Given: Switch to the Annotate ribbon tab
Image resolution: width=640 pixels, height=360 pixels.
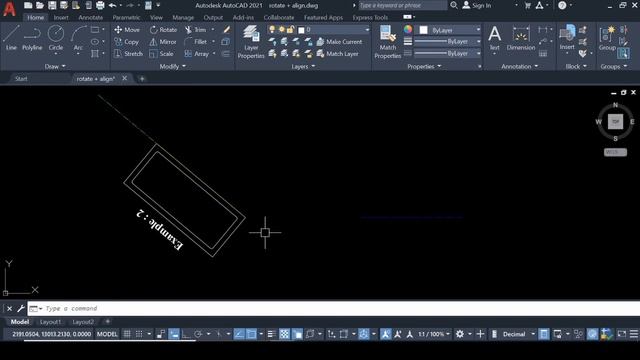Looking at the screenshot, I should [x=91, y=18].
